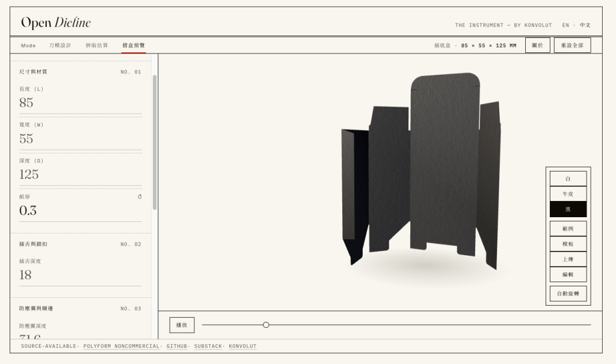Click the 'THE INSTRUMENT — BY KONVOLUT' tagline
The image size is (616, 364).
(504, 25)
